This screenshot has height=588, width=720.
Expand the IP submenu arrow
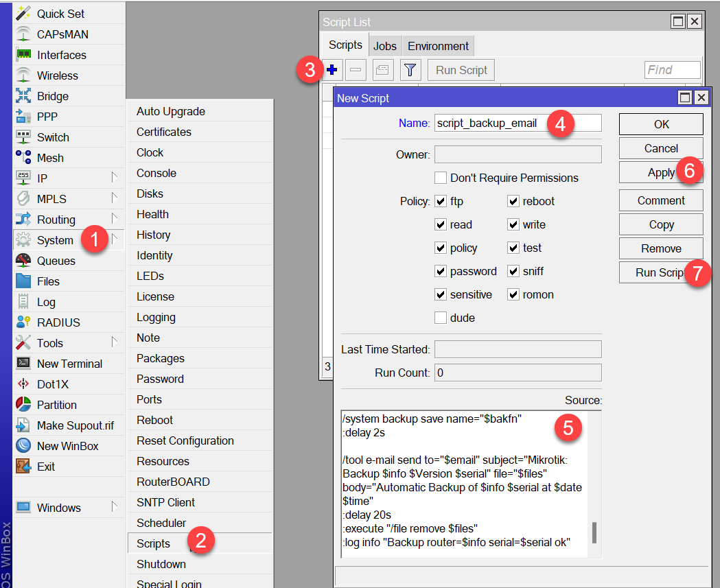[114, 178]
